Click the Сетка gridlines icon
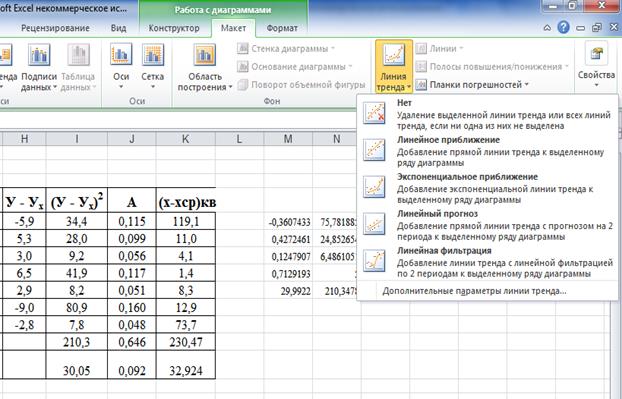 [x=153, y=55]
